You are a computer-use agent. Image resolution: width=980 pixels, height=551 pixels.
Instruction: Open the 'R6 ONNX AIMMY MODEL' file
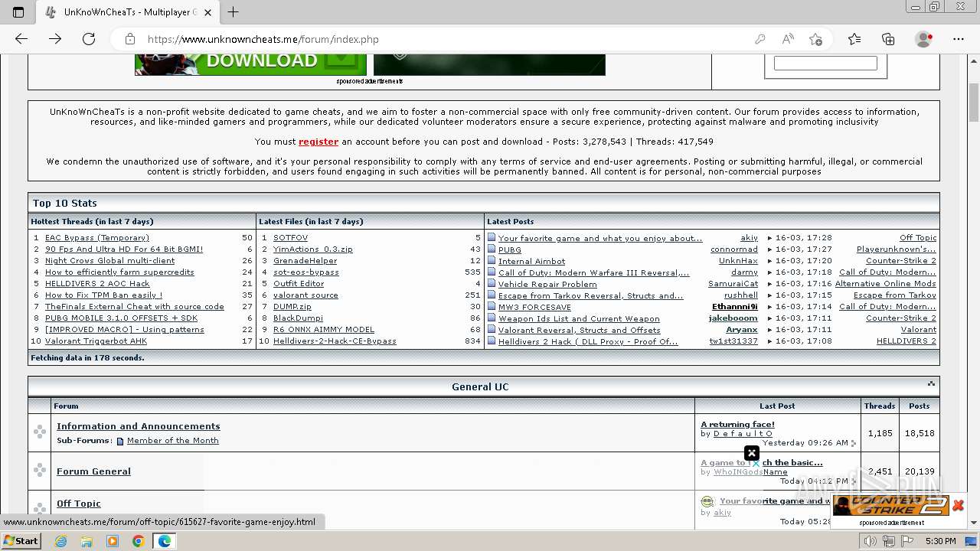tap(324, 330)
